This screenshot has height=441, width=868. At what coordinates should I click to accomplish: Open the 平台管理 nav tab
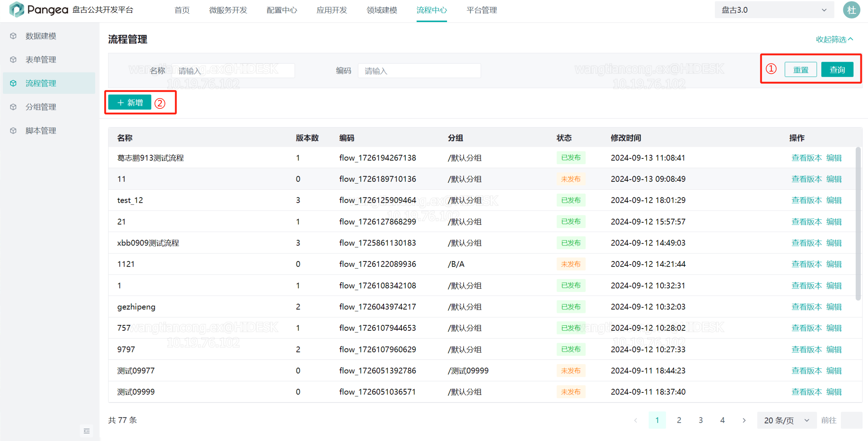point(481,10)
